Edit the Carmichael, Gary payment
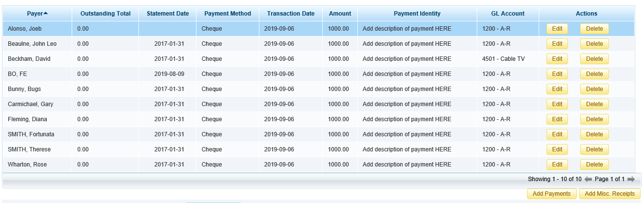Image resolution: width=644 pixels, height=203 pixels. pos(557,104)
